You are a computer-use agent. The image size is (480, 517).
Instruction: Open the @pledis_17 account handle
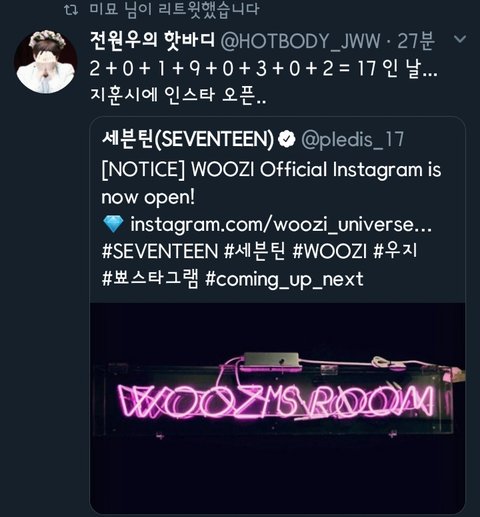[352, 140]
